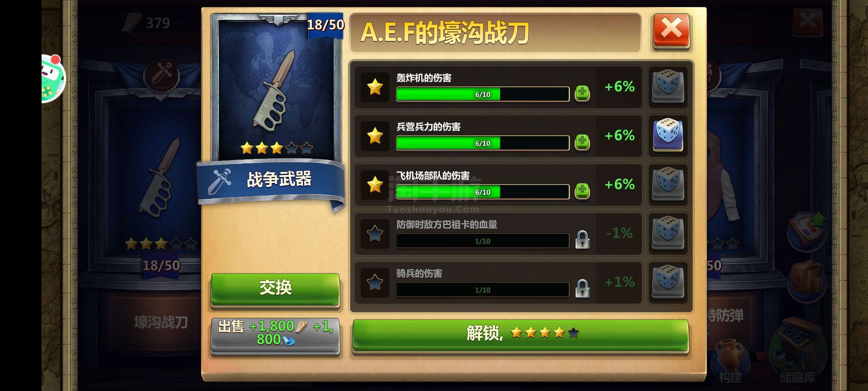This screenshot has width=868, height=391.
Task: Open the floating green robot assistant
Action: point(53,78)
